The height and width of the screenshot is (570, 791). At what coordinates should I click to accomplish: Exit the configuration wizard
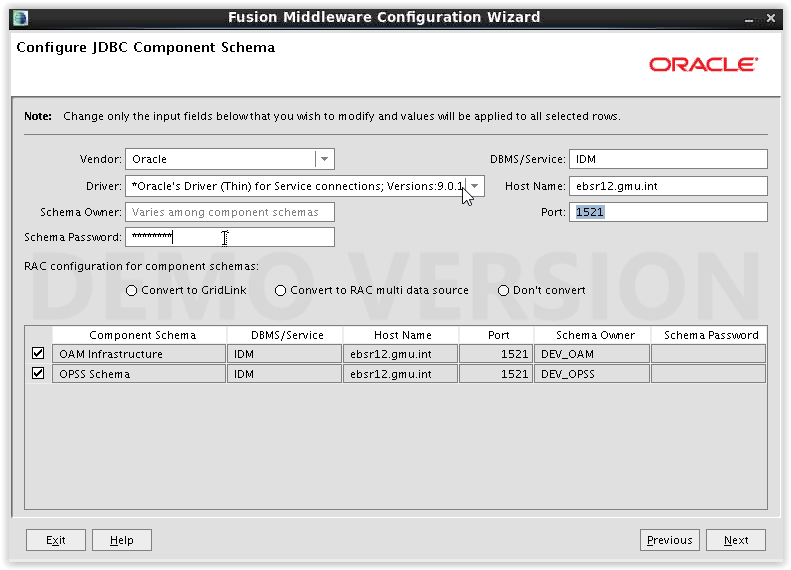point(55,540)
